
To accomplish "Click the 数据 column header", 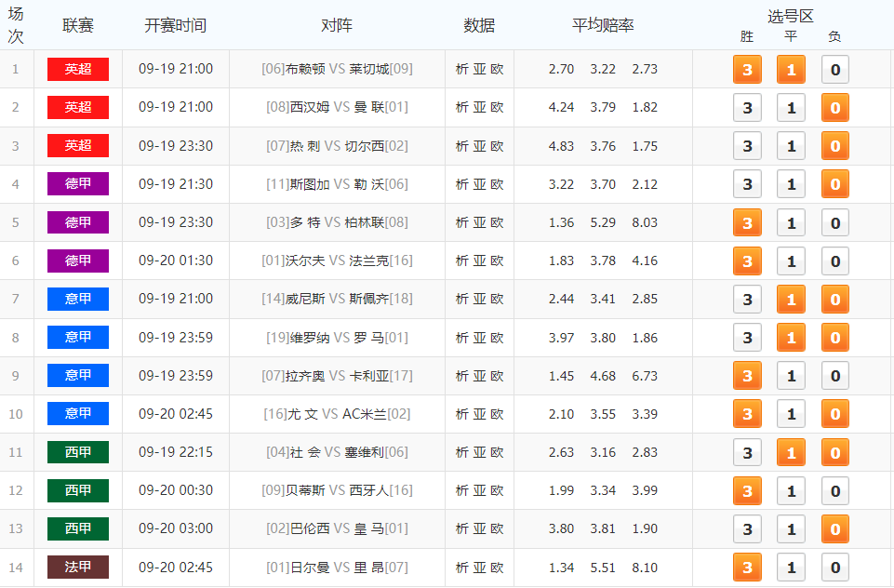I will coord(479,26).
